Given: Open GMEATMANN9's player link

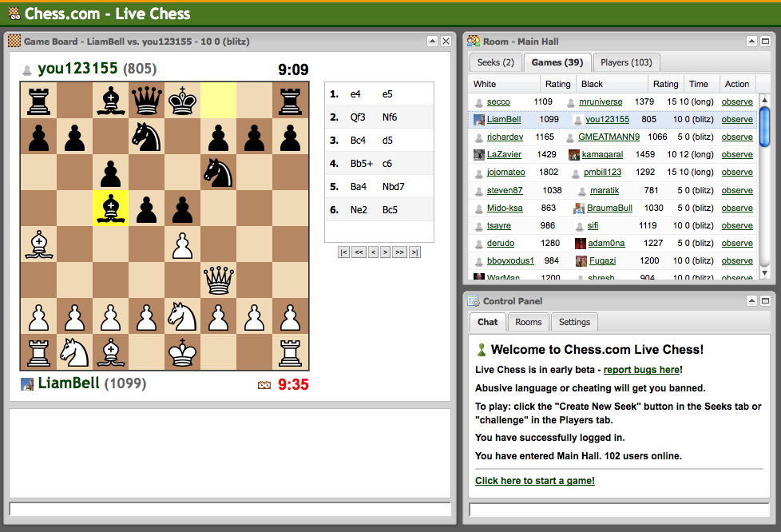Looking at the screenshot, I should tap(609, 137).
